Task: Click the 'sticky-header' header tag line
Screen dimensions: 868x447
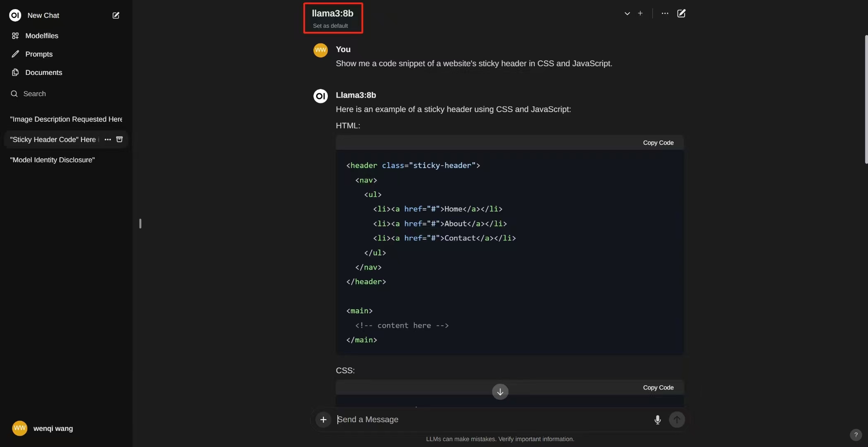Action: 413,166
